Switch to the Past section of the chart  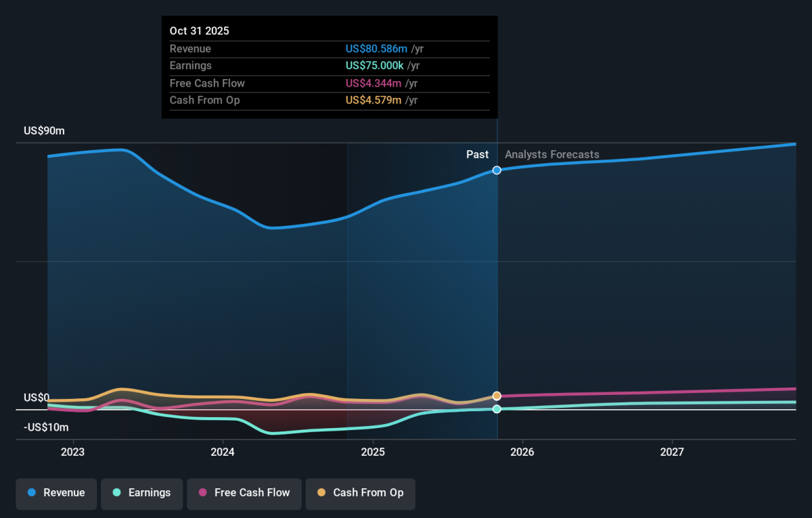(x=477, y=154)
